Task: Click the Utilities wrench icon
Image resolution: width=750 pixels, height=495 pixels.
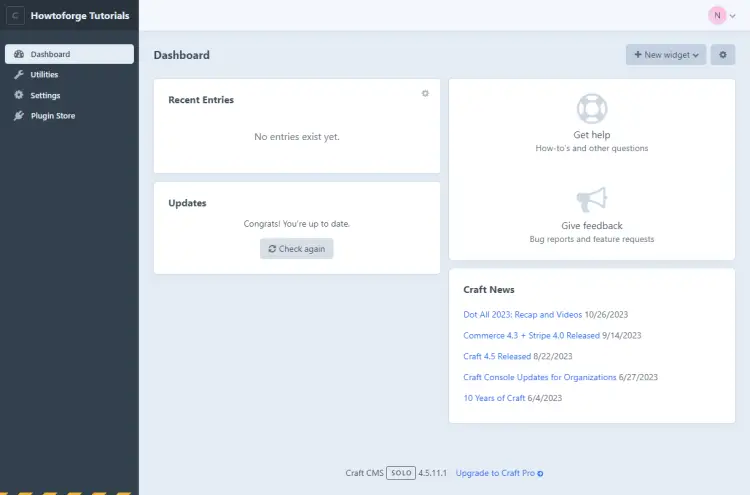Action: pos(19,75)
